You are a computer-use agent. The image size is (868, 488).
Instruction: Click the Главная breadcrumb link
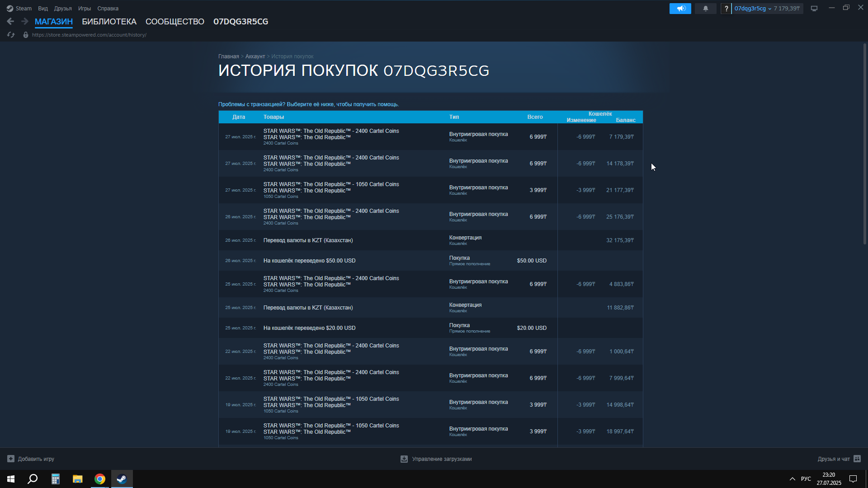pos(229,56)
